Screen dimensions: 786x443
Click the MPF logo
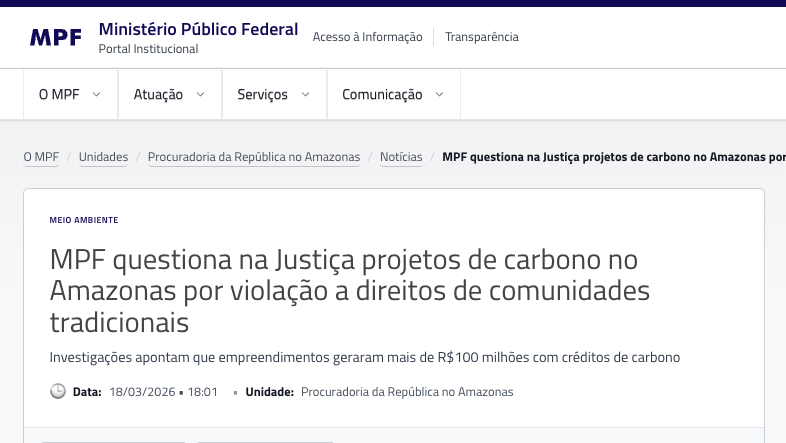(56, 38)
